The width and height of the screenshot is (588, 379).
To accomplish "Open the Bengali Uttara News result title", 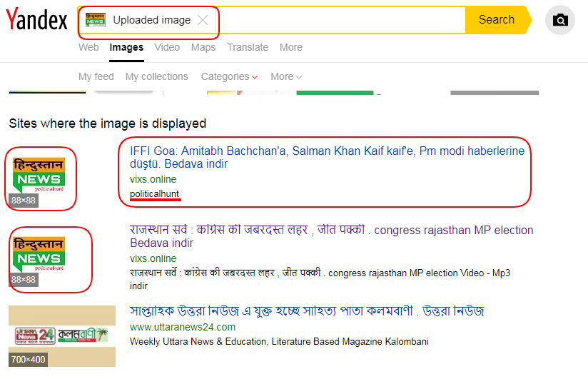I will coord(307,311).
